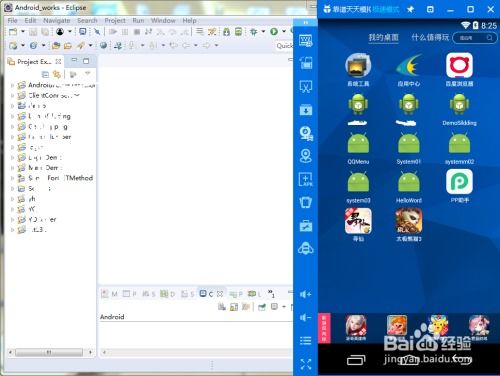The width and height of the screenshot is (500, 376).
Task: Show more hidden bottom tabs chevron
Action: (271, 293)
